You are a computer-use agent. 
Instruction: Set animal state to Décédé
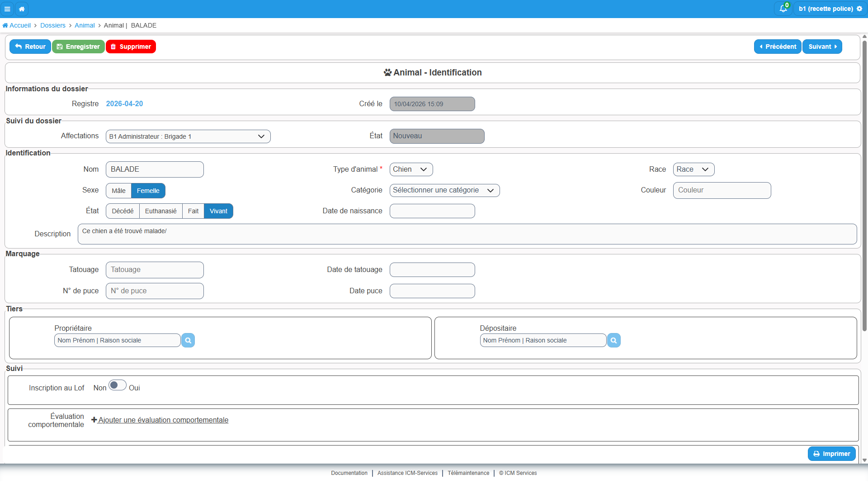pyautogui.click(x=123, y=211)
